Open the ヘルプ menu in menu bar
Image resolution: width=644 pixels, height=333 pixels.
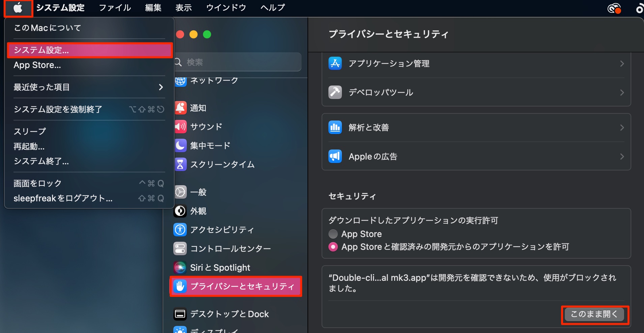pyautogui.click(x=273, y=8)
